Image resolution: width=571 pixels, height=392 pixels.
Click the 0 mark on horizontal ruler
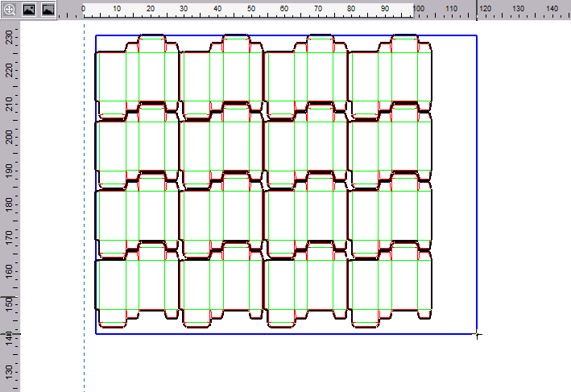84,9
